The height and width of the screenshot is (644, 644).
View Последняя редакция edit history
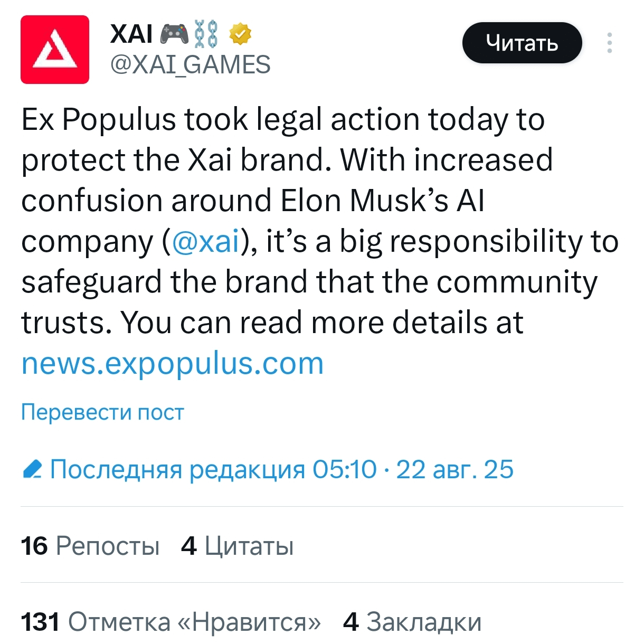177,469
